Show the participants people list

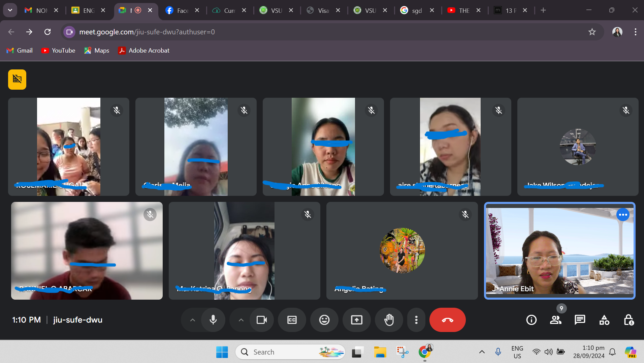tap(555, 320)
